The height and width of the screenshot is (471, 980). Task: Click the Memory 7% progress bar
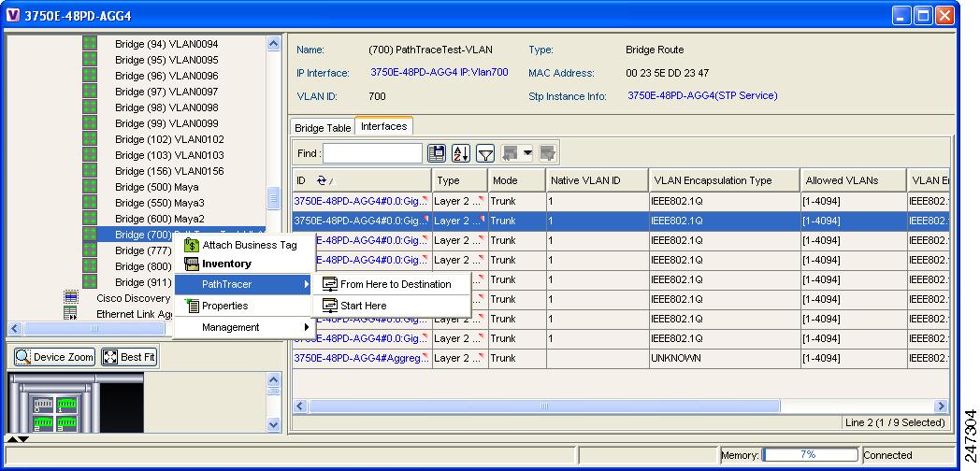coord(810,455)
